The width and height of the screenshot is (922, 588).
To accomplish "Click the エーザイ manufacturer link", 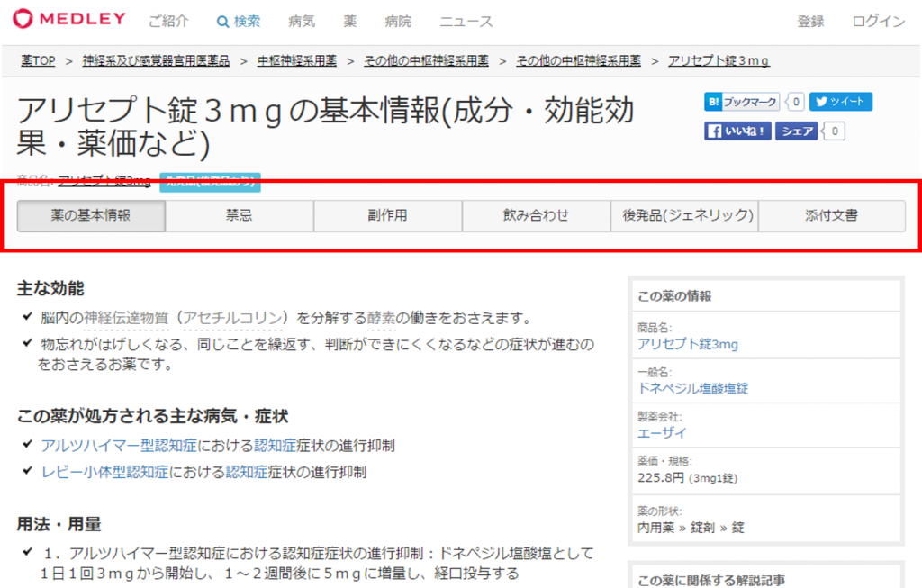I will [662, 433].
